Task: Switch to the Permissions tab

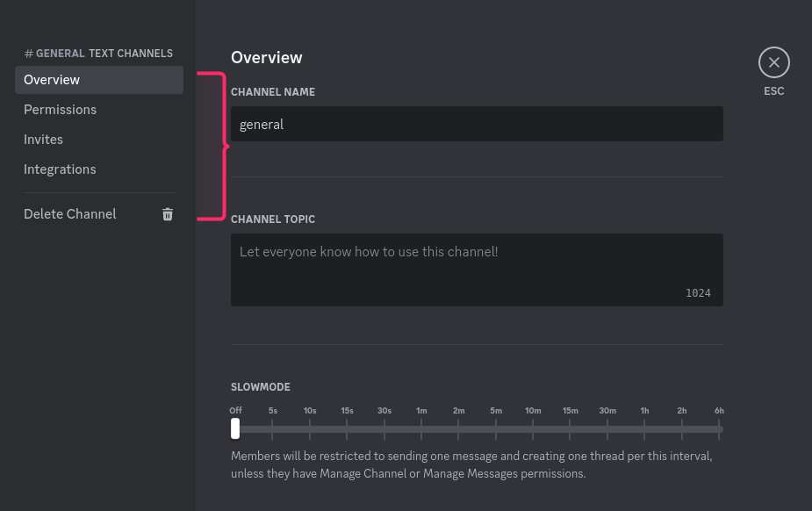Action: (x=60, y=110)
